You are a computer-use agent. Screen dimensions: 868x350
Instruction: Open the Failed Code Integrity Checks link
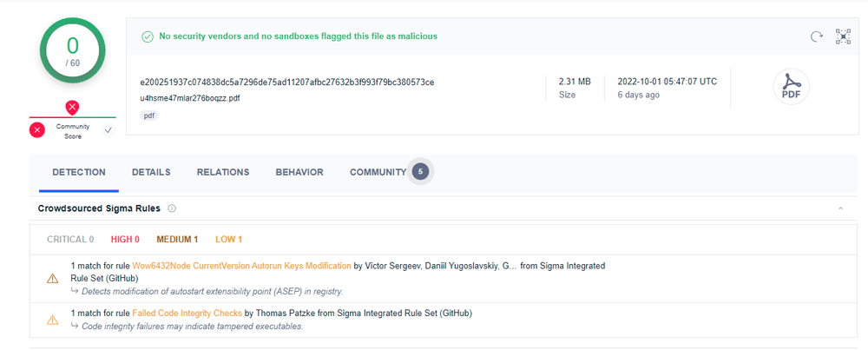pyautogui.click(x=187, y=314)
